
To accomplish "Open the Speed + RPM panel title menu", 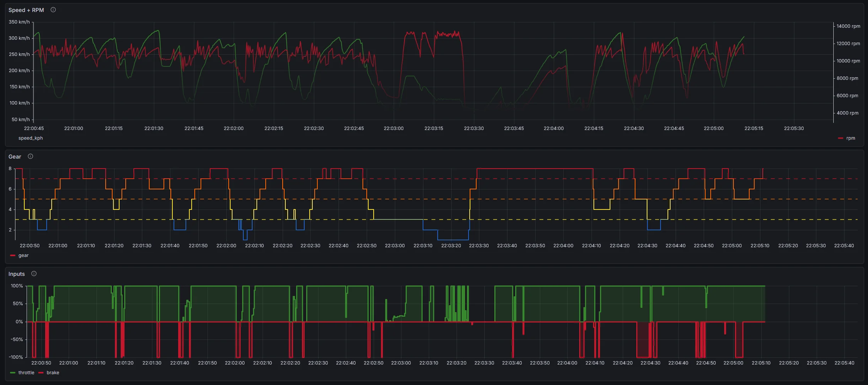I will 26,10.
